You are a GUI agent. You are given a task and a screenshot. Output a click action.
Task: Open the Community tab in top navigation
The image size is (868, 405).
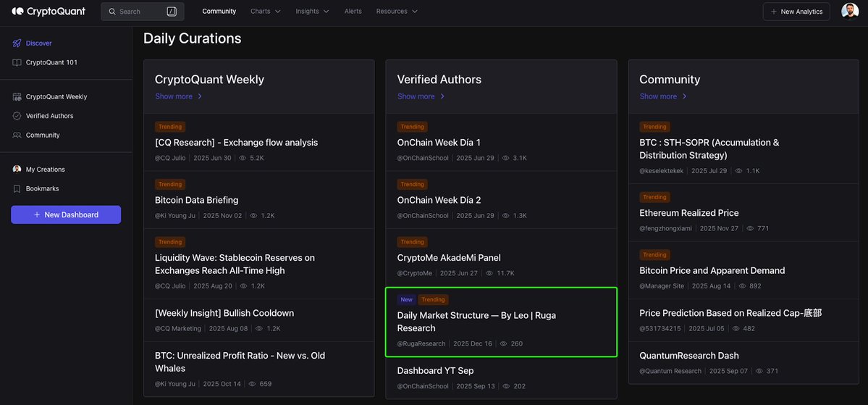(219, 11)
